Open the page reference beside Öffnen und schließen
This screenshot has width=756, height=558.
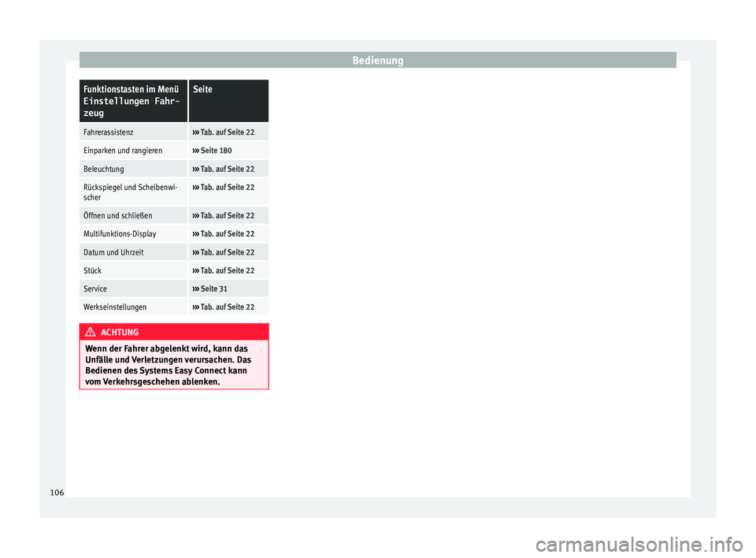pyautogui.click(x=223, y=216)
